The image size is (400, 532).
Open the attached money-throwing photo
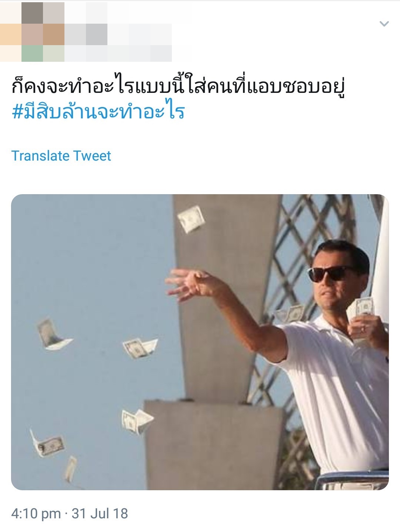point(200,342)
